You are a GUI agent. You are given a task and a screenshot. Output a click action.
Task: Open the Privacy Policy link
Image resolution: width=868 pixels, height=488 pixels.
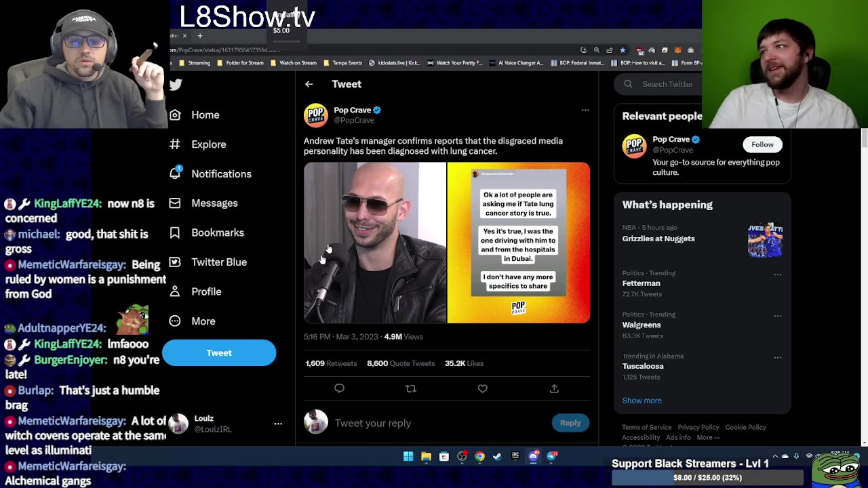pos(698,427)
